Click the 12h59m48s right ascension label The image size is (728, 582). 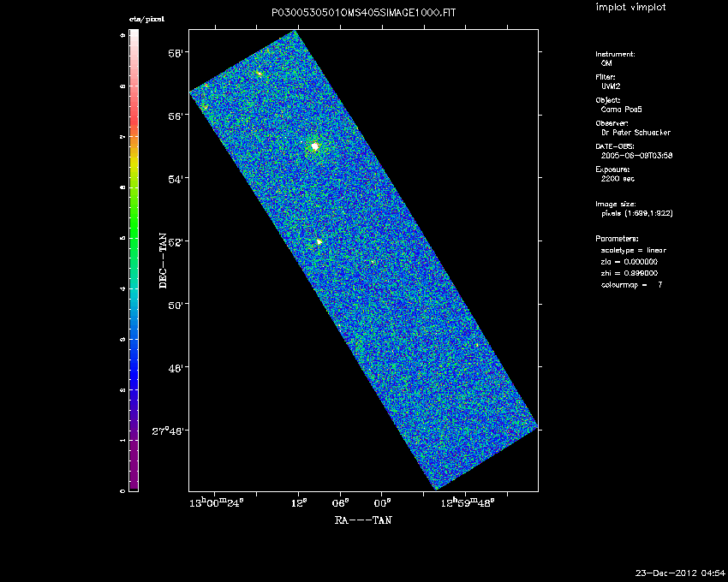pos(467,502)
